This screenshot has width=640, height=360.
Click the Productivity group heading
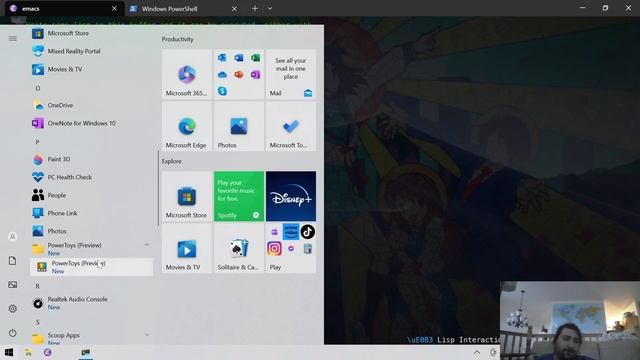pos(178,39)
